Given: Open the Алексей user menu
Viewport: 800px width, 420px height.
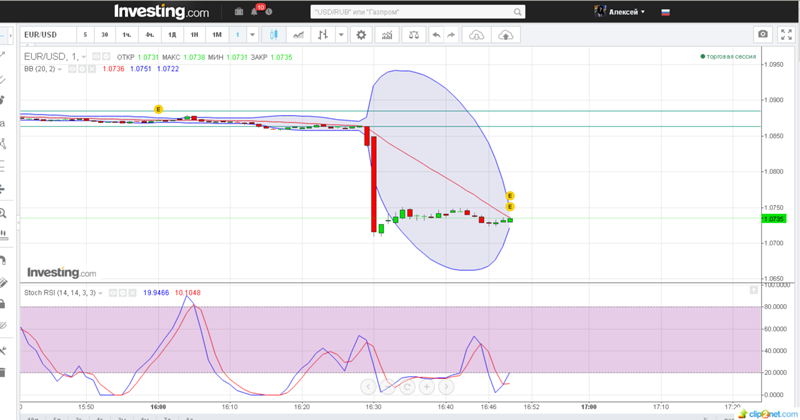Looking at the screenshot, I should pyautogui.click(x=620, y=12).
